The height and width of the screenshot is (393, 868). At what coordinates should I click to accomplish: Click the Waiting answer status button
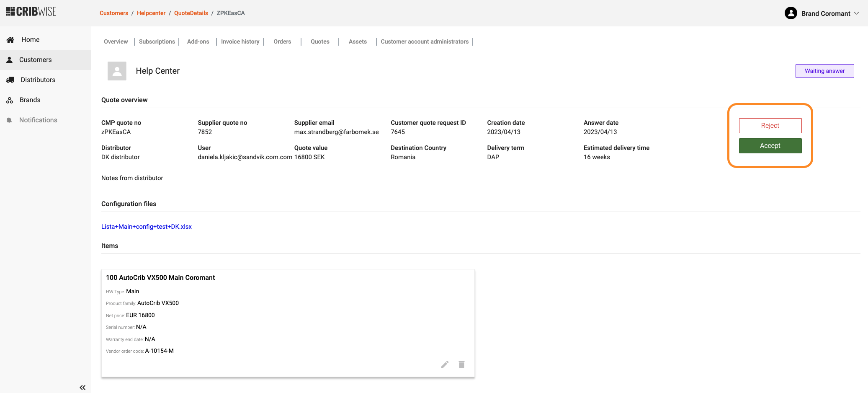(824, 71)
